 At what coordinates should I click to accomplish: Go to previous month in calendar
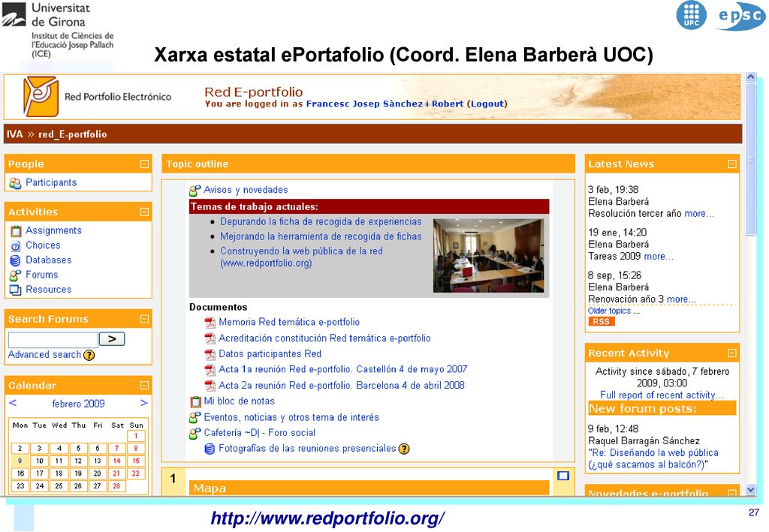[x=13, y=403]
